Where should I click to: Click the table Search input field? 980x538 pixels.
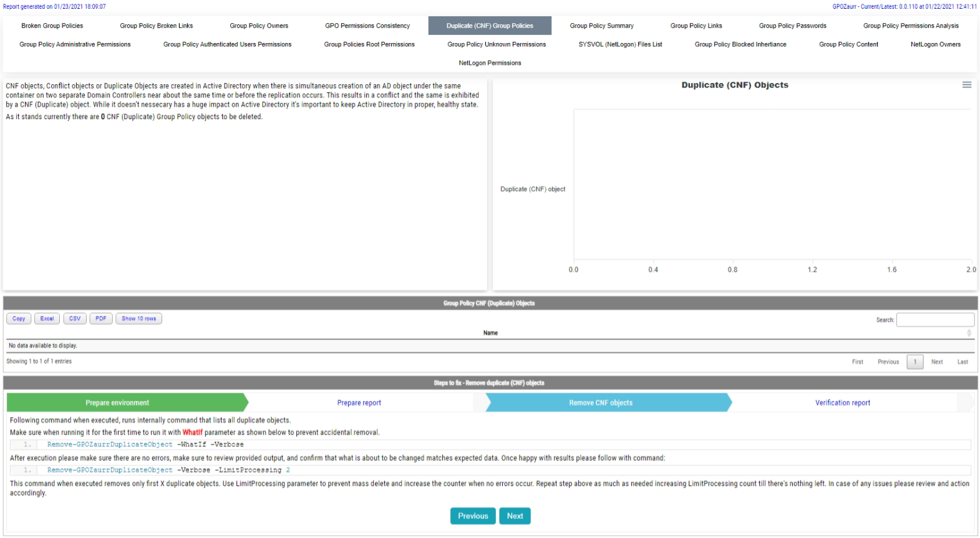coord(934,320)
